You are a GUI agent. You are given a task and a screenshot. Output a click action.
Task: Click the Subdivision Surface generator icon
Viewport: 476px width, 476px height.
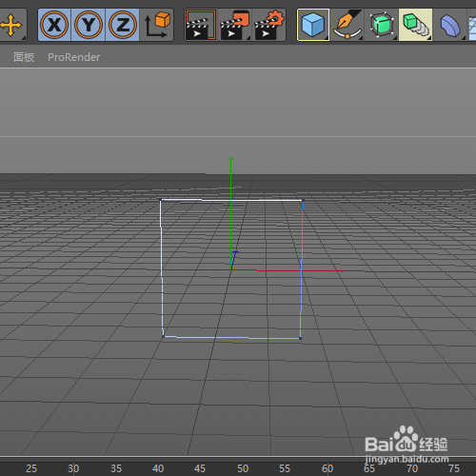(x=382, y=25)
